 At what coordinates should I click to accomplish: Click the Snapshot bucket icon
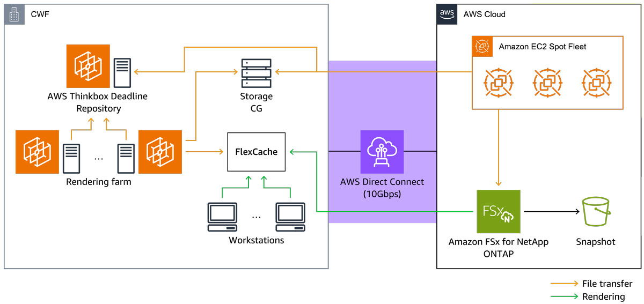pos(596,211)
